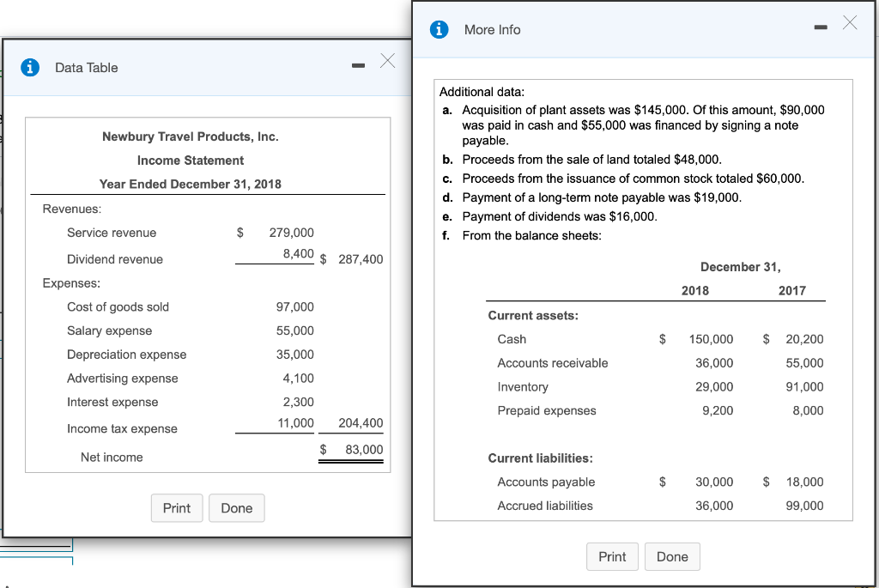This screenshot has width=879, height=588.
Task: Click the Service revenue label
Action: point(112,233)
